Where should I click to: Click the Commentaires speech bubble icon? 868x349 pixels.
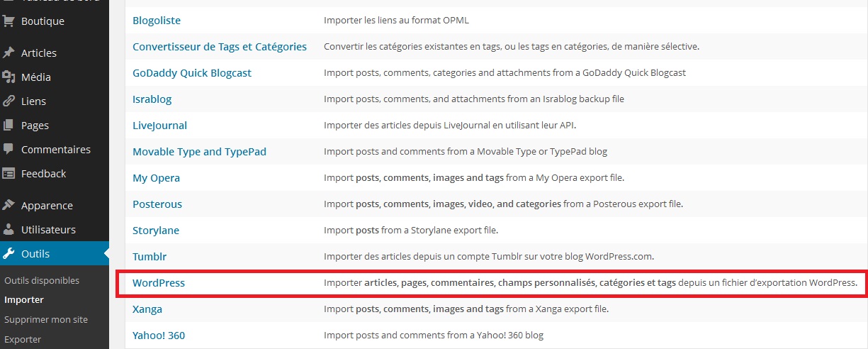coord(9,150)
